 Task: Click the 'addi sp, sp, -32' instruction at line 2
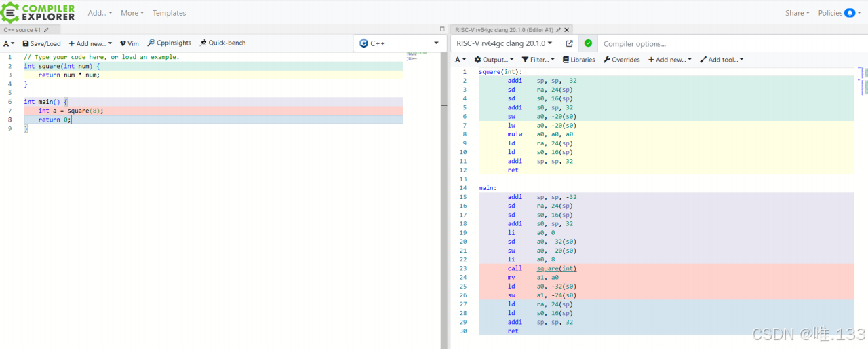[x=542, y=81]
